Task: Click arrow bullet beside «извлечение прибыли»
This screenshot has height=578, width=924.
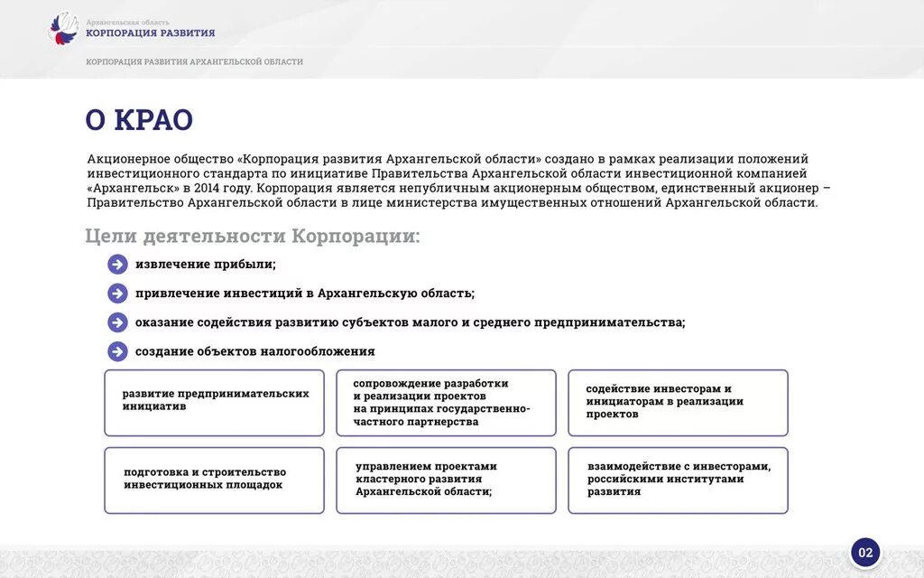Action: pos(118,265)
